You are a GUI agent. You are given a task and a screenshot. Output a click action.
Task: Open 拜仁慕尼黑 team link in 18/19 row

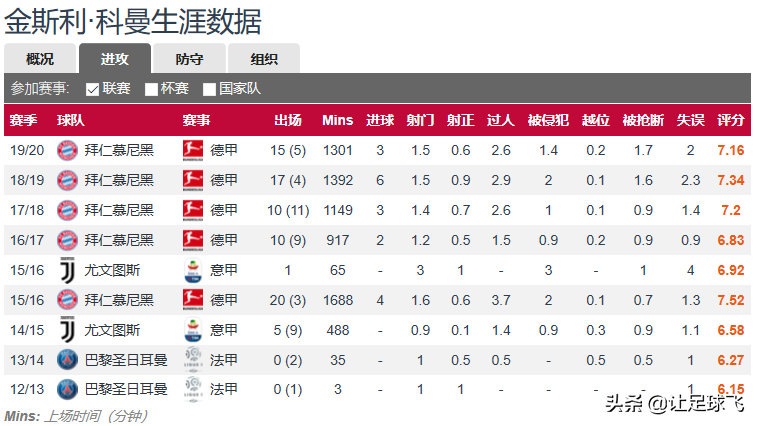pos(119,180)
